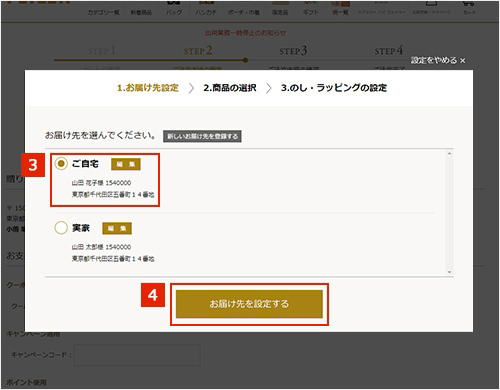Viewport: 500px width, 390px height.
Task: Go to 2.商品の選択 step tab
Action: pyautogui.click(x=230, y=88)
